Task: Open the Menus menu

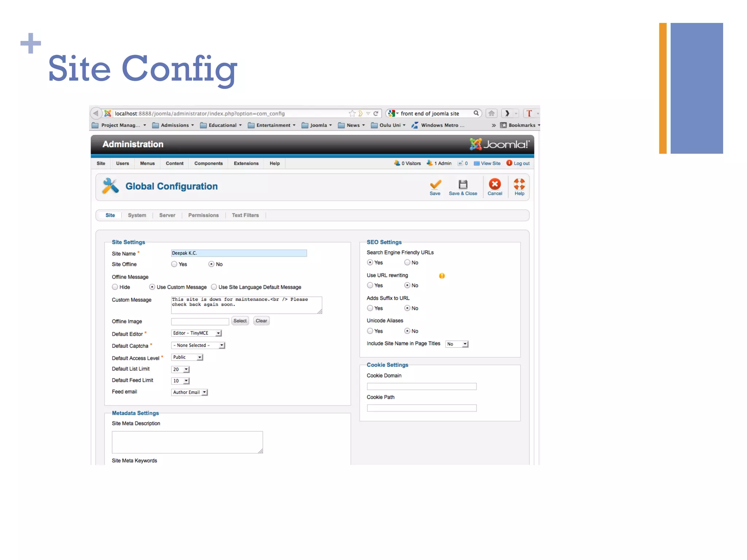Action: (x=147, y=163)
